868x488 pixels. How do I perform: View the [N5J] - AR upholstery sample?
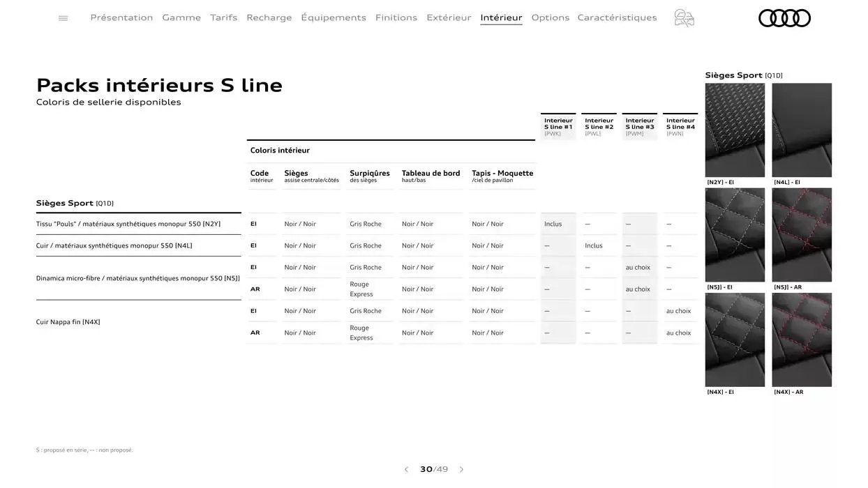(802, 234)
